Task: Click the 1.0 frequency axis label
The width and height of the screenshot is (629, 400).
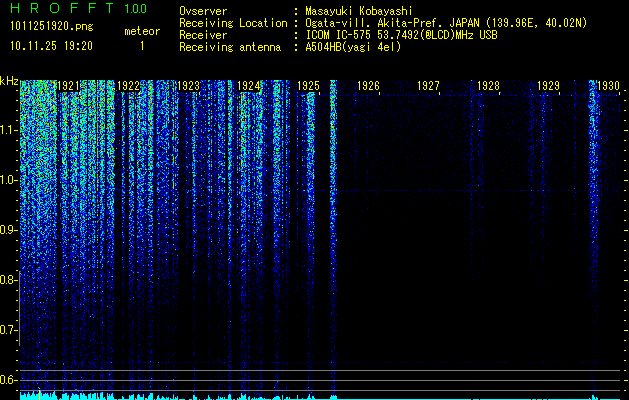Action: point(8,180)
